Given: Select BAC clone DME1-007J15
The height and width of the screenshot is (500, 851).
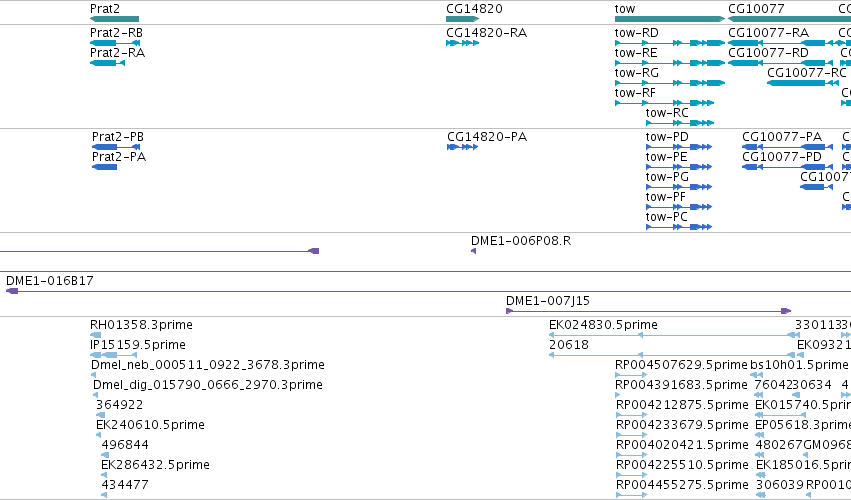Looking at the screenshot, I should click(x=548, y=301).
